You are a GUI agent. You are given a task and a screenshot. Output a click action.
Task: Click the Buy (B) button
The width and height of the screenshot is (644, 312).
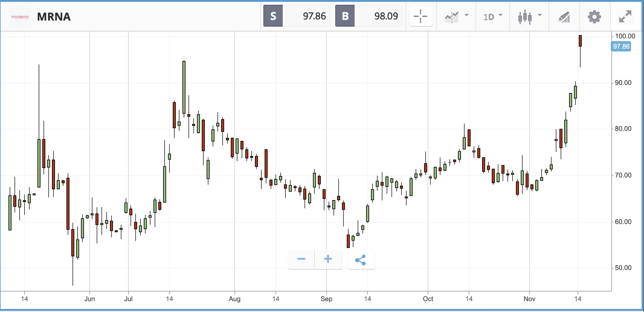click(345, 16)
